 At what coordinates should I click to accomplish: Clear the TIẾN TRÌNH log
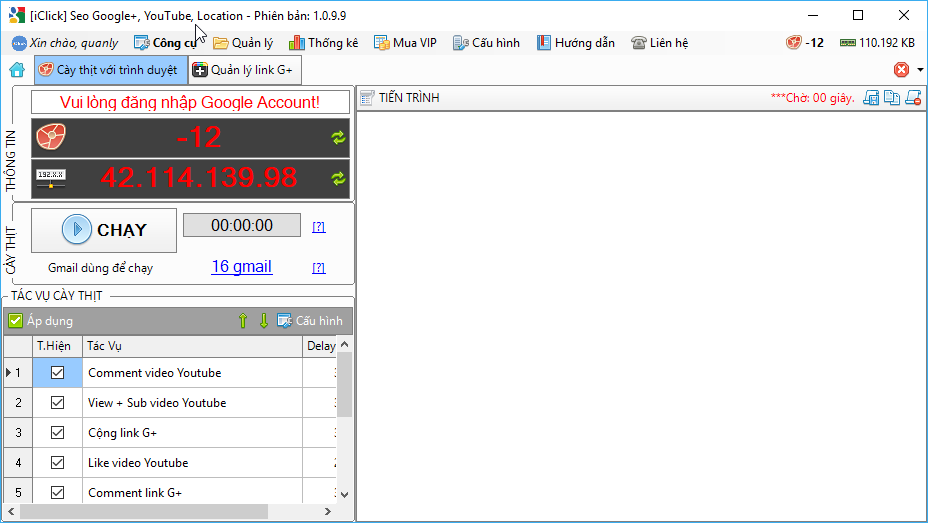pos(913,98)
